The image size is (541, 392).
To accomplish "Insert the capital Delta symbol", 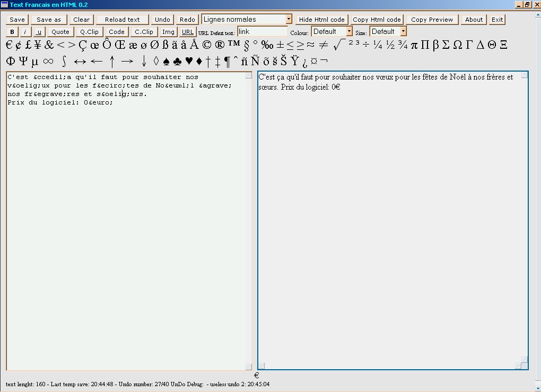I will 481,45.
